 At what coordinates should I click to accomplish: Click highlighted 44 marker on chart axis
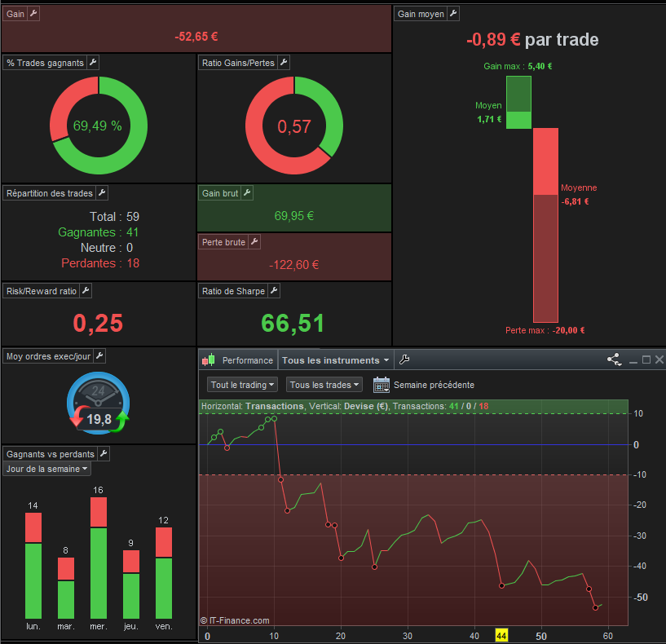tap(501, 636)
